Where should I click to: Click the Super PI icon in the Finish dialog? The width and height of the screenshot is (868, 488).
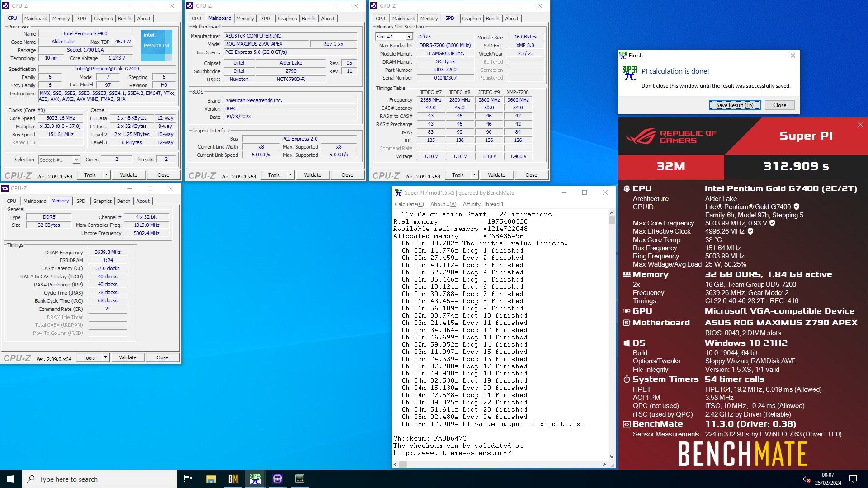tap(629, 73)
